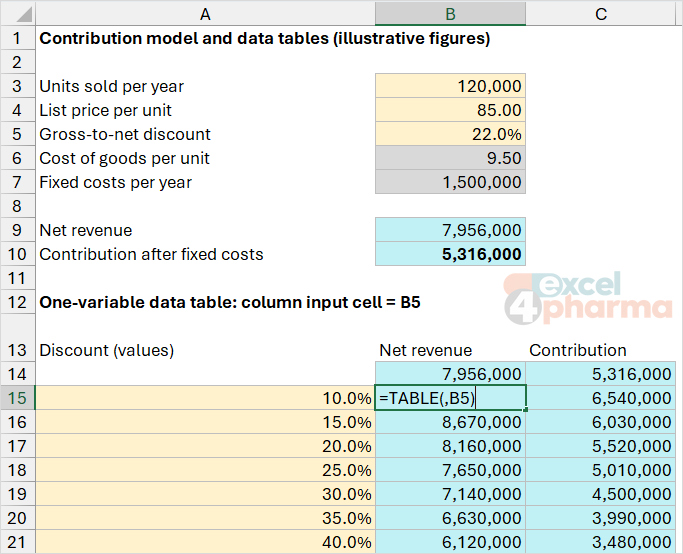Select row 15 header
This screenshot has height=554, width=683.
coord(17,398)
